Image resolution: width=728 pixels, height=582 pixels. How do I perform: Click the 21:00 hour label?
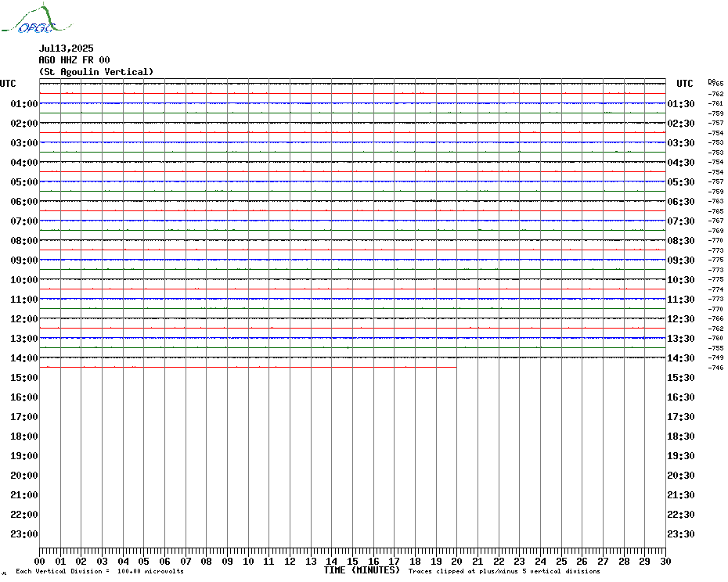coord(24,494)
